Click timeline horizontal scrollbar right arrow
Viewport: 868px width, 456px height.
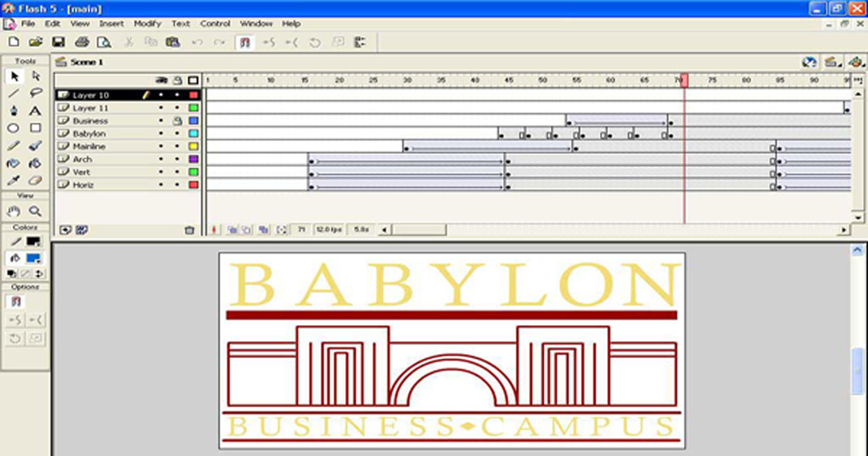(843, 230)
